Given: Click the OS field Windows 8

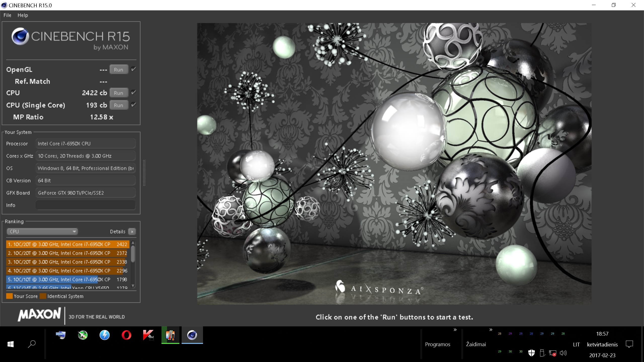Looking at the screenshot, I should (86, 168).
